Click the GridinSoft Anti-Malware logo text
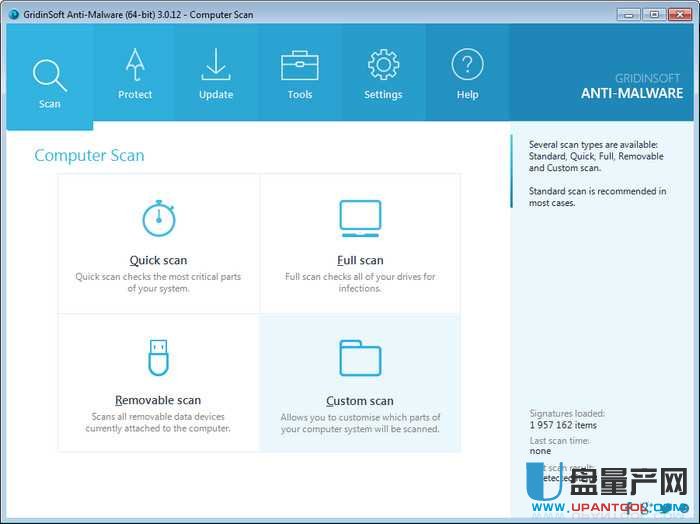 632,87
